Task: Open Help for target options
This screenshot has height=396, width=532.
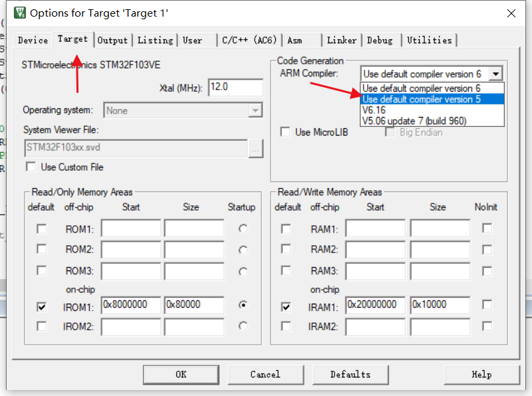Action: [x=481, y=375]
